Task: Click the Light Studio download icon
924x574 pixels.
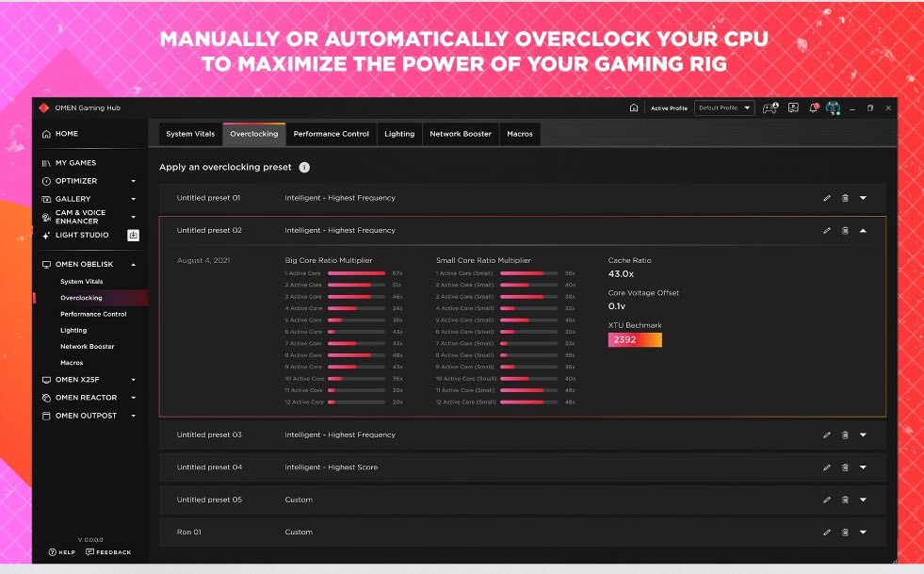Action: (133, 236)
